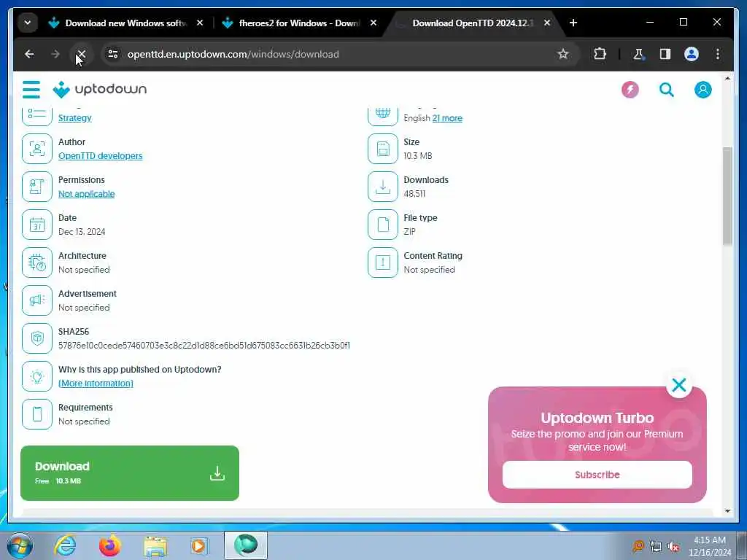Click the SHA256 shield icon
The width and height of the screenshot is (747, 560).
[37, 338]
